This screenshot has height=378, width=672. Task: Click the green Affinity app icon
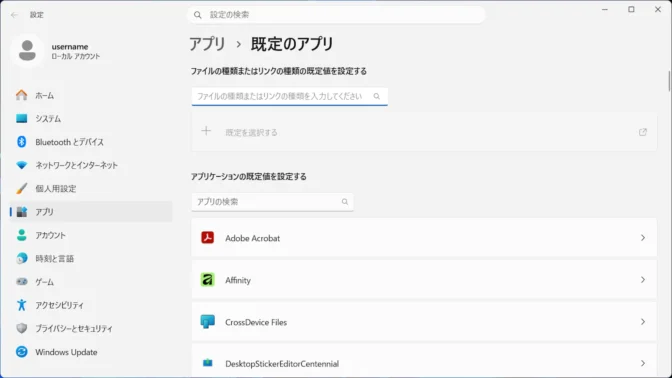(207, 279)
